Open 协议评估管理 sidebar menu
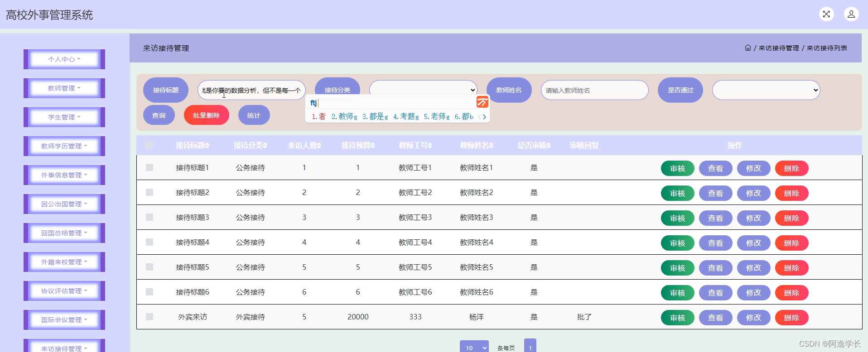This screenshot has height=352, width=868. click(64, 291)
